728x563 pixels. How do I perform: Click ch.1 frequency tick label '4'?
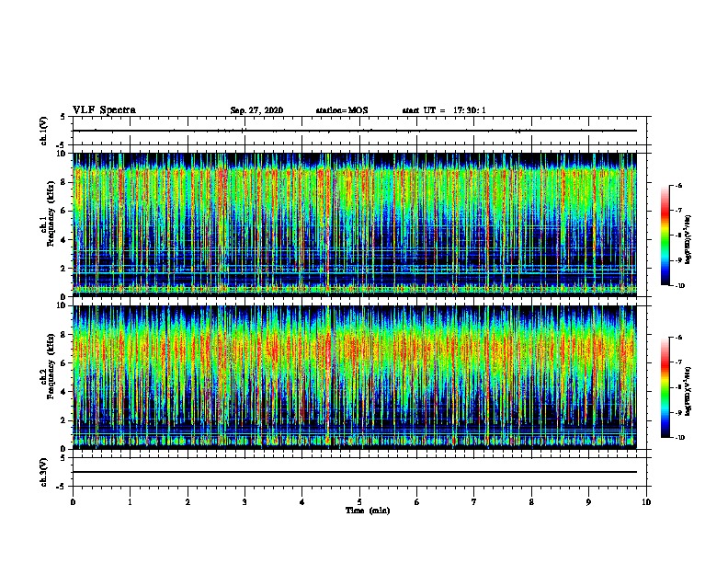pyautogui.click(x=64, y=240)
